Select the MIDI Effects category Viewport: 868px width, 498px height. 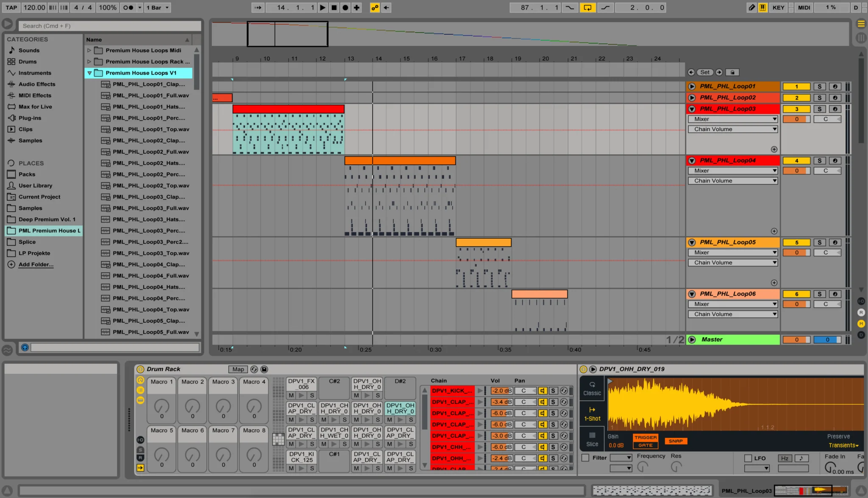click(35, 95)
